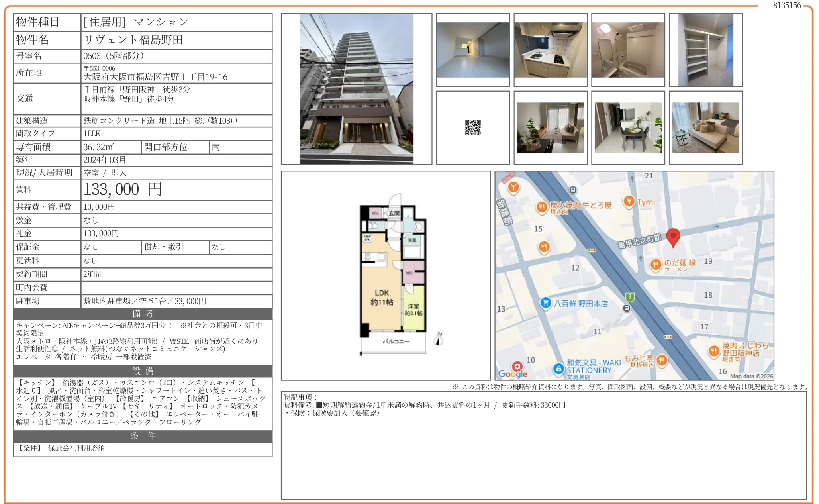
Task: Click the 焼肉 ふじわら 野田阪神店 marker
Action: (714, 351)
